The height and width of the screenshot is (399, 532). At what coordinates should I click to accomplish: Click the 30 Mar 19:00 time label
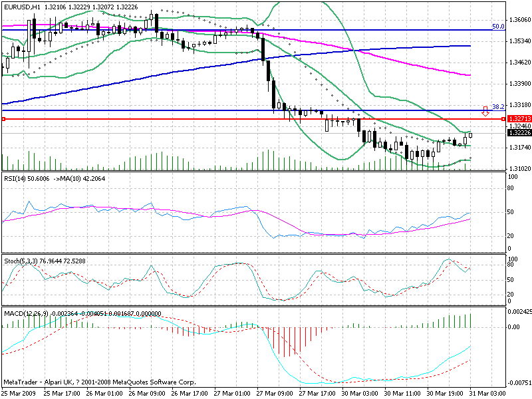pyautogui.click(x=445, y=394)
